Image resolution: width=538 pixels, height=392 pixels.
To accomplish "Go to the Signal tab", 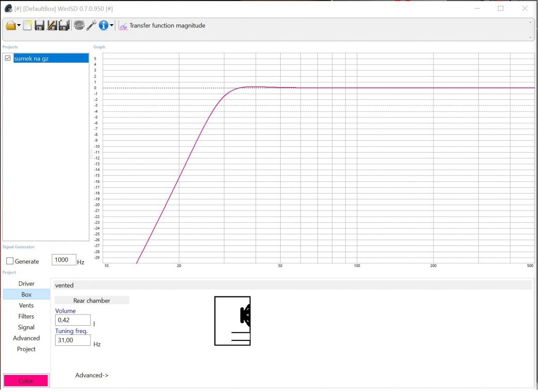I will [26, 327].
